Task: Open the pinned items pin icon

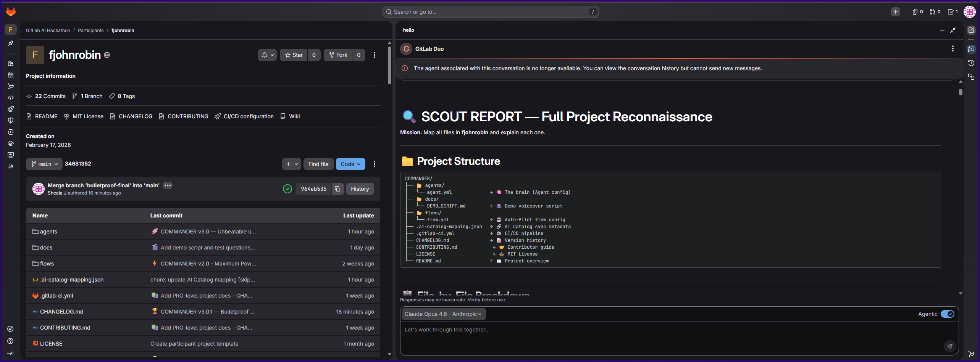Action: pos(11,43)
